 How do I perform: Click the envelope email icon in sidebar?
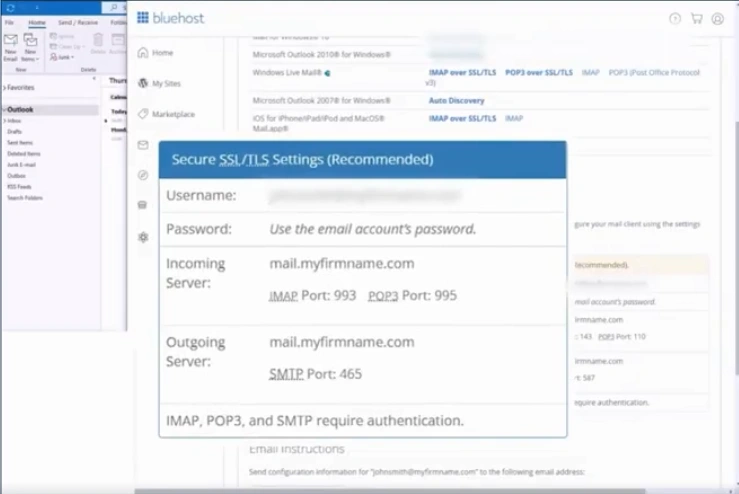pos(143,145)
